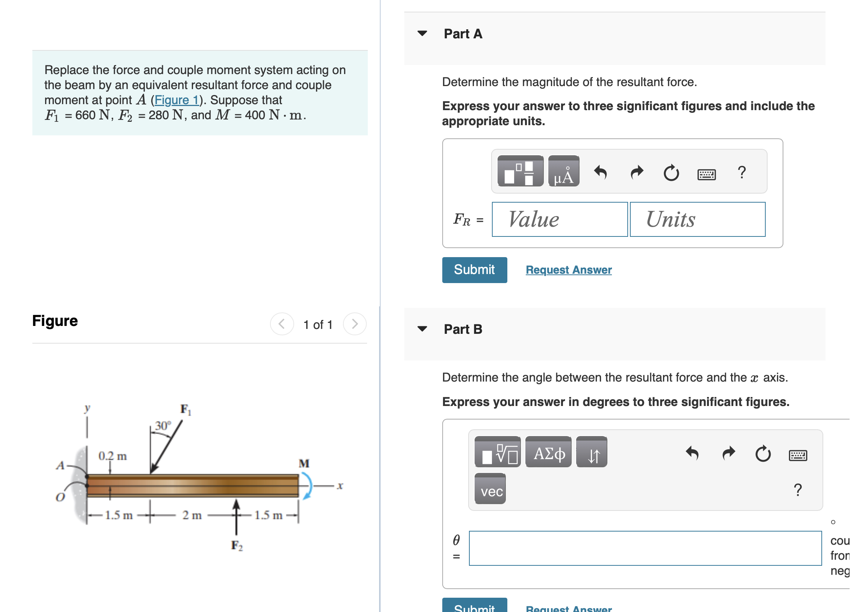Open the keyboard shortcuts icon in Part A
The image size is (868, 612).
click(x=707, y=173)
